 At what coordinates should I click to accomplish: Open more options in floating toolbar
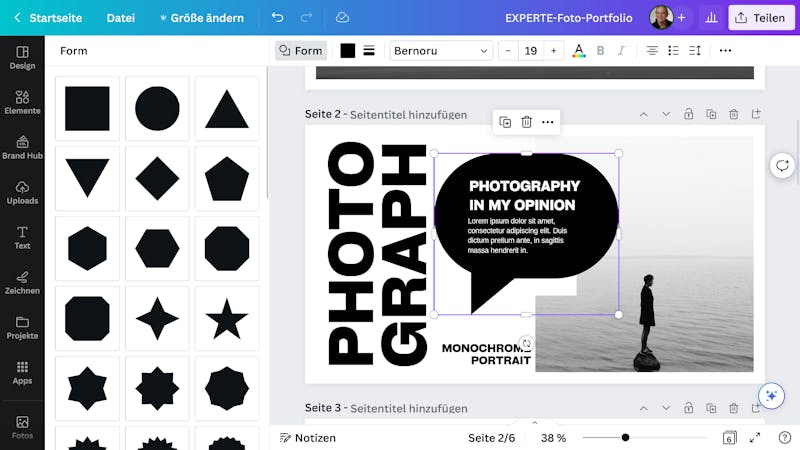click(x=547, y=122)
